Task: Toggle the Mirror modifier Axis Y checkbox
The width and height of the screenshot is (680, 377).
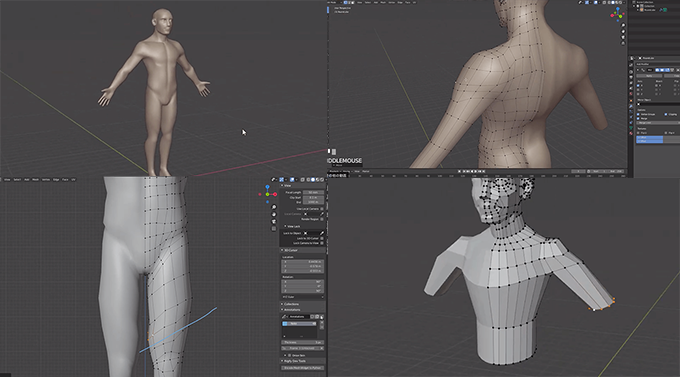Action: coord(638,90)
